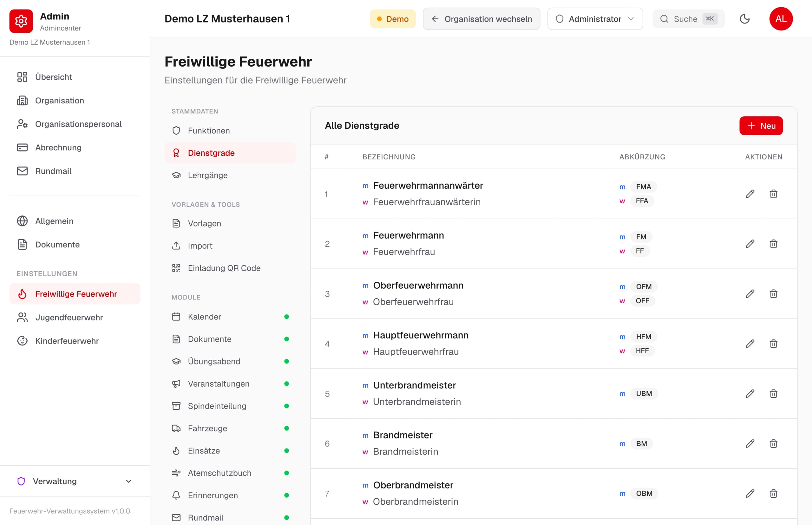Delete the Feuerwehrmannanwärter rank via trash icon
Viewport: 812px width, 525px height.
coord(773,194)
